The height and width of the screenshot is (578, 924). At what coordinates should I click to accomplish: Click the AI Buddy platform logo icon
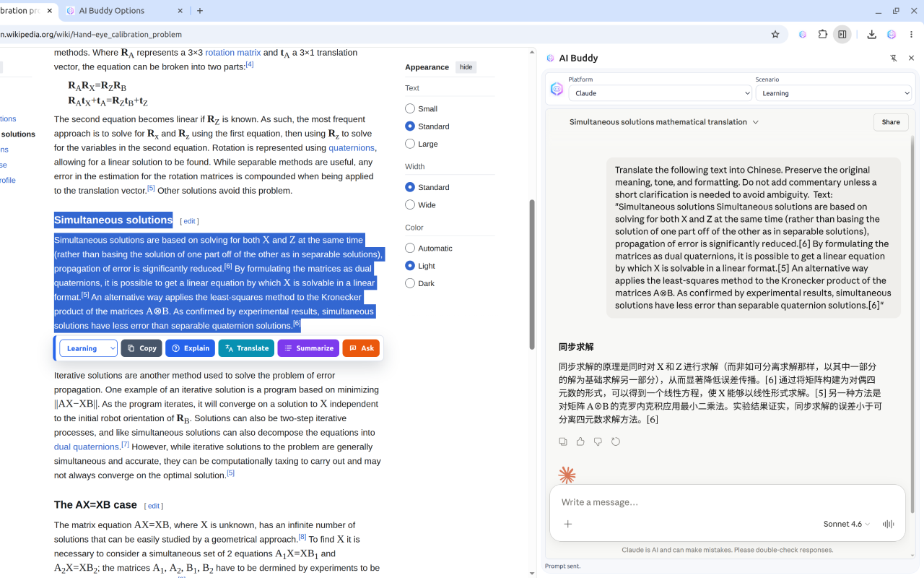click(x=557, y=89)
